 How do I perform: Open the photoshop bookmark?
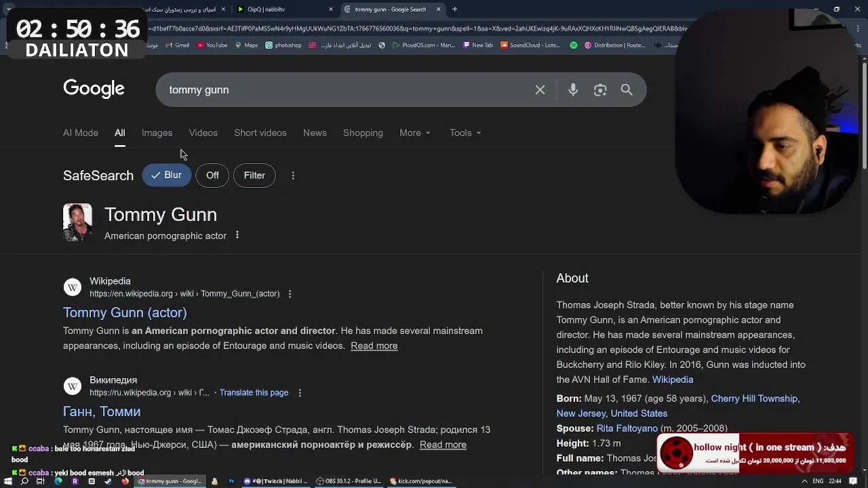click(x=283, y=45)
